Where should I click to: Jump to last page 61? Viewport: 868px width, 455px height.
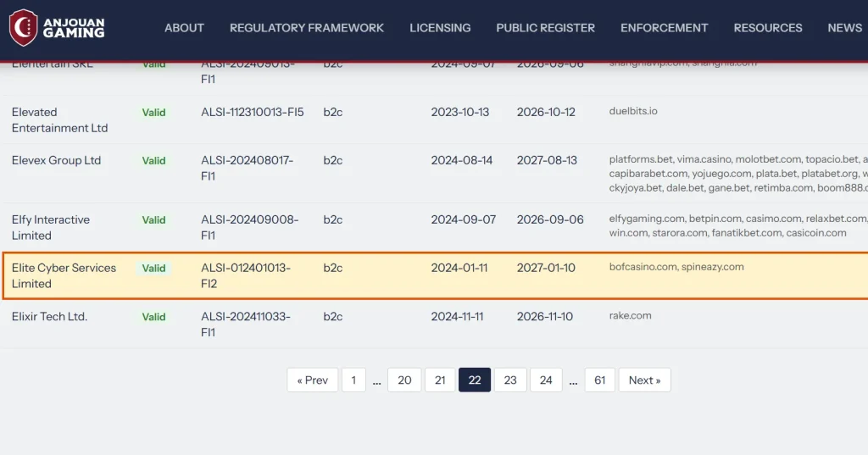click(x=599, y=380)
